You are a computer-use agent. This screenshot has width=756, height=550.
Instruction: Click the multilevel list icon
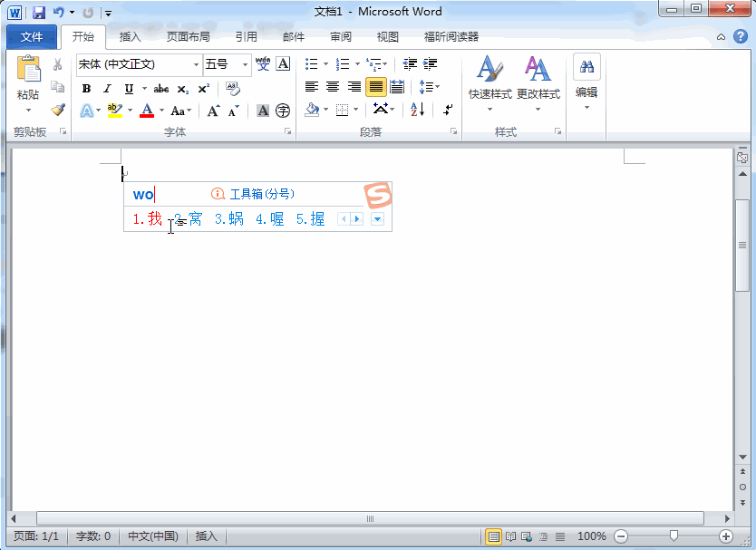(373, 63)
